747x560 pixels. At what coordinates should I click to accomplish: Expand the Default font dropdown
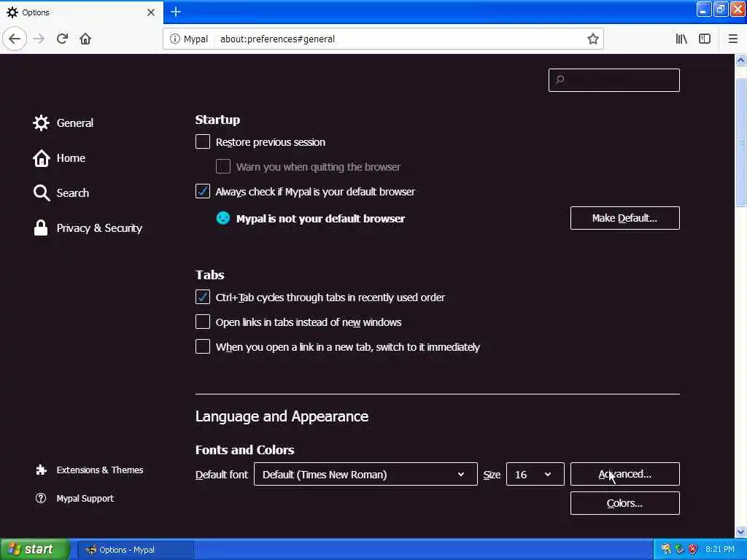click(365, 474)
